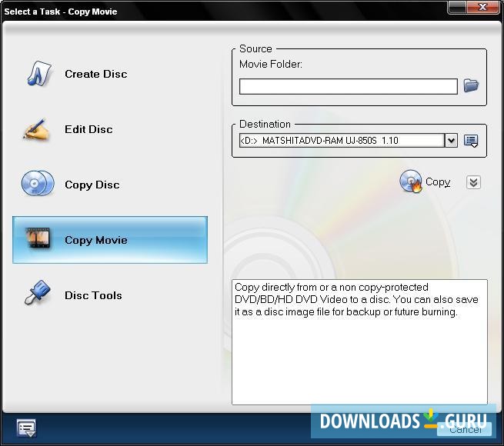The height and width of the screenshot is (446, 504).
Task: Click the burning disc Copy icon
Action: [x=411, y=181]
